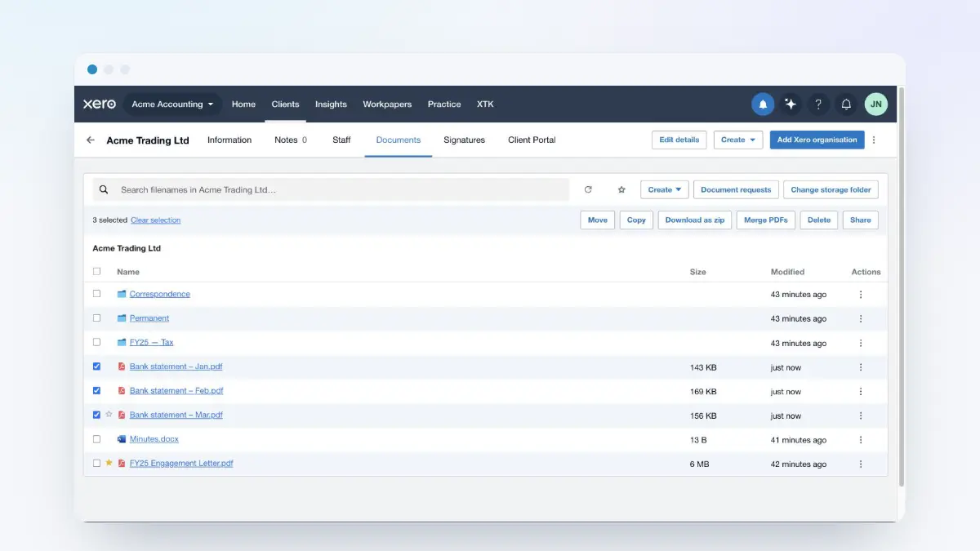Click the star favourites filter icon
Screen dimensions: 980x551
pyautogui.click(x=621, y=189)
